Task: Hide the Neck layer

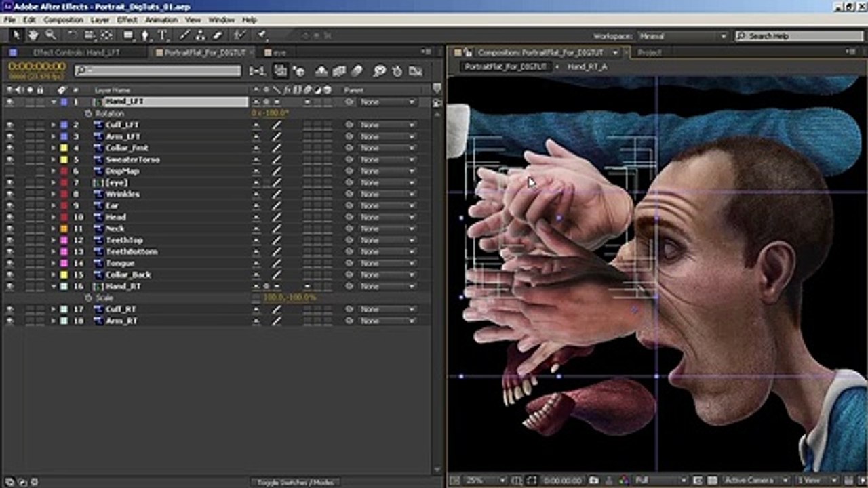Action: 9,228
